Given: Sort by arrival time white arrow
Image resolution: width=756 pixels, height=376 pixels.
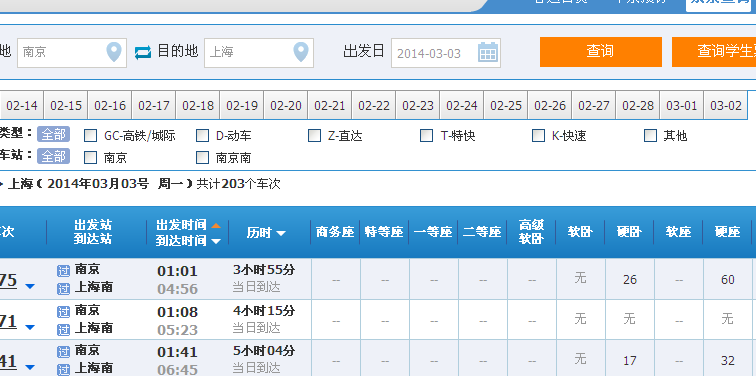Looking at the screenshot, I should (x=216, y=241).
